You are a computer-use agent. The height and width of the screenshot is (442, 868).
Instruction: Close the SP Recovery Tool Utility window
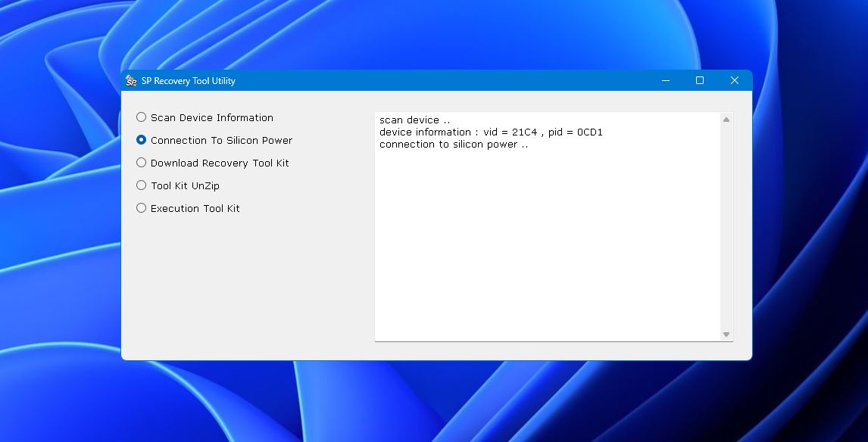(735, 81)
